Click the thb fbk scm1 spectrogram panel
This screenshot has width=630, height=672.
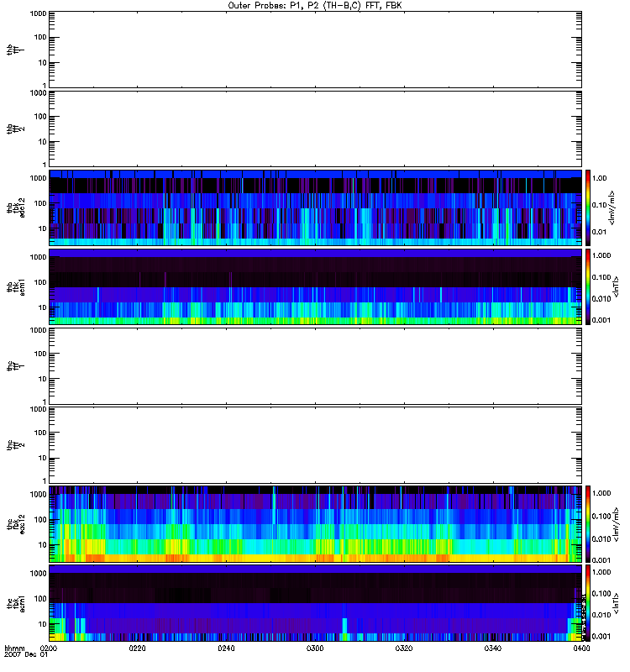315,286
